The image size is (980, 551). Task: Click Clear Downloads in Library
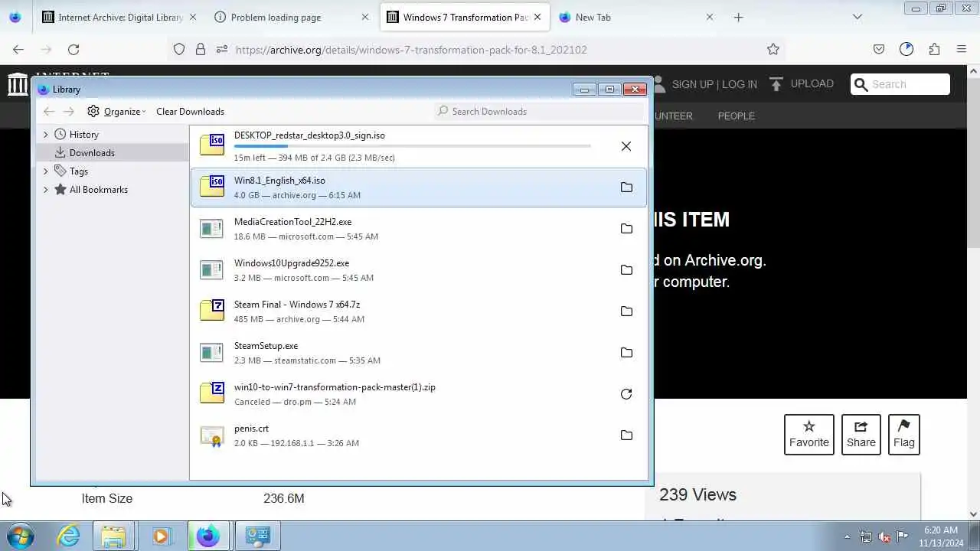(x=190, y=112)
